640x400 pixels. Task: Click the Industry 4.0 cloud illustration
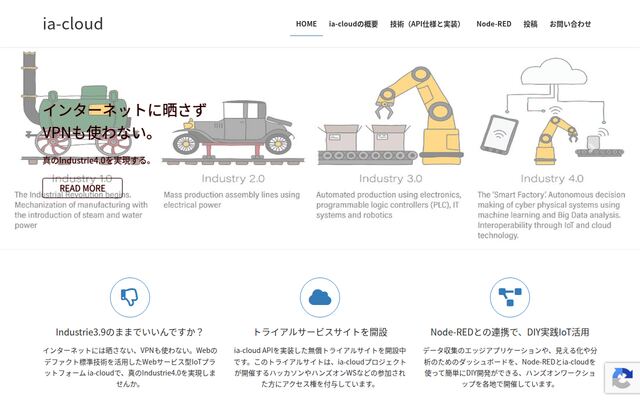(x=552, y=111)
